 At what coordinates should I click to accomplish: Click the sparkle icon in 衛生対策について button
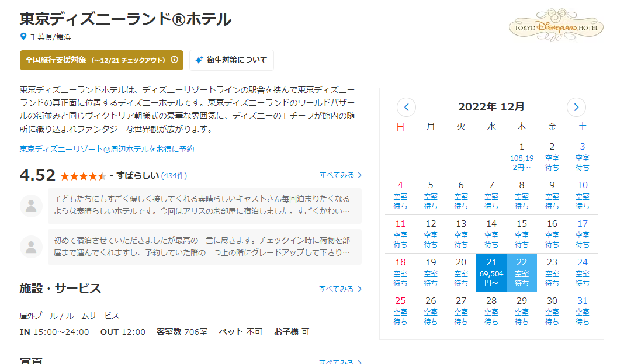point(199,60)
